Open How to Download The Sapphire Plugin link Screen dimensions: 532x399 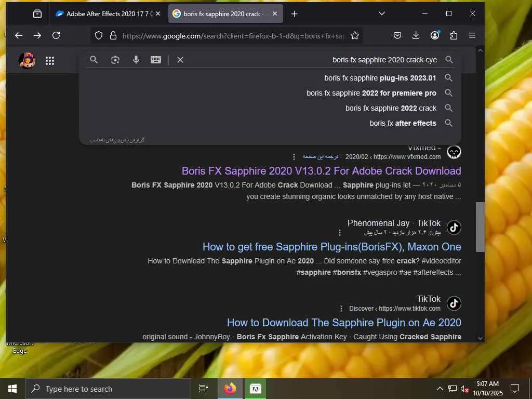pyautogui.click(x=344, y=323)
